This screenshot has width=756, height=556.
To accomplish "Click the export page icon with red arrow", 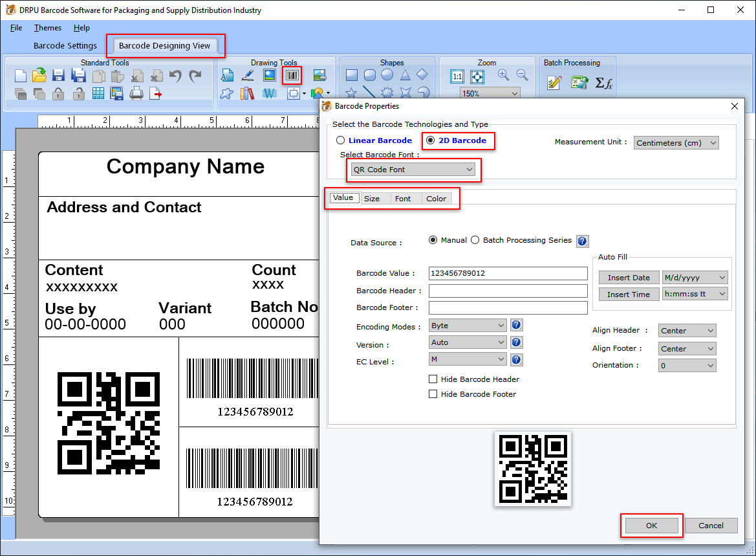I will [156, 93].
